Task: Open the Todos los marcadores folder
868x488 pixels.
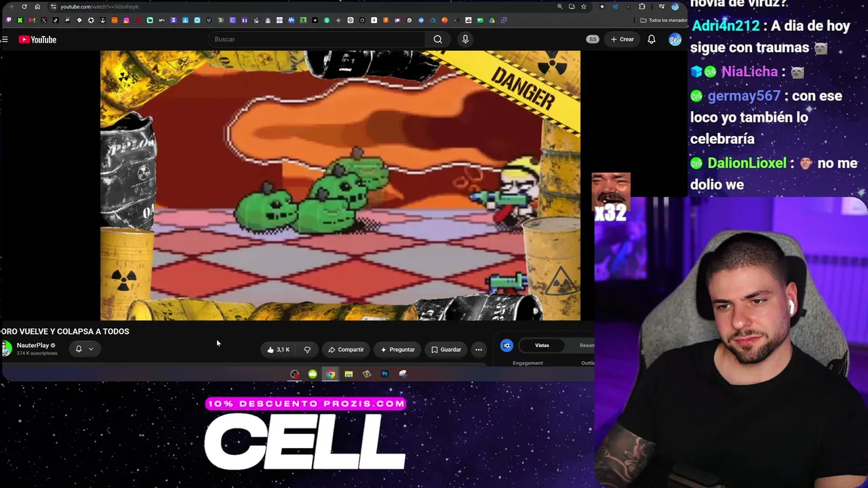Action: coord(663,20)
